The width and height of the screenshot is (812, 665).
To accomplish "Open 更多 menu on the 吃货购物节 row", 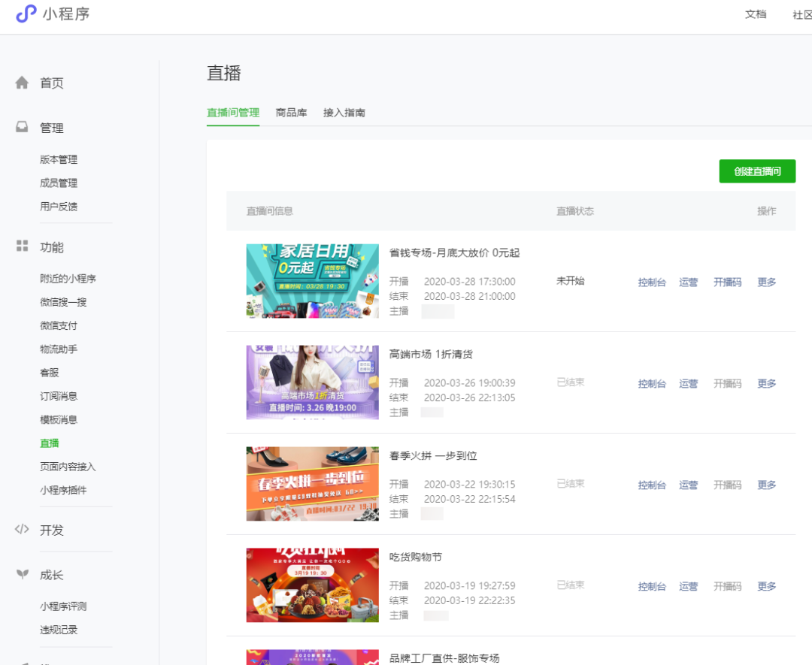I will 766,586.
